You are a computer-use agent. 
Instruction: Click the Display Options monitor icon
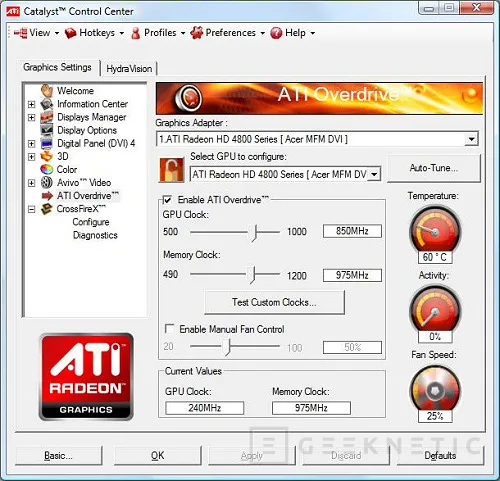coord(47,130)
